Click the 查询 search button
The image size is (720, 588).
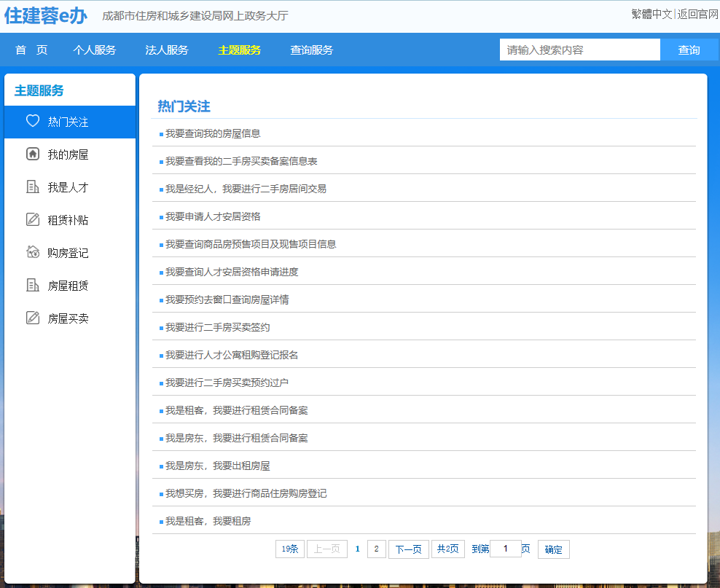pos(689,50)
